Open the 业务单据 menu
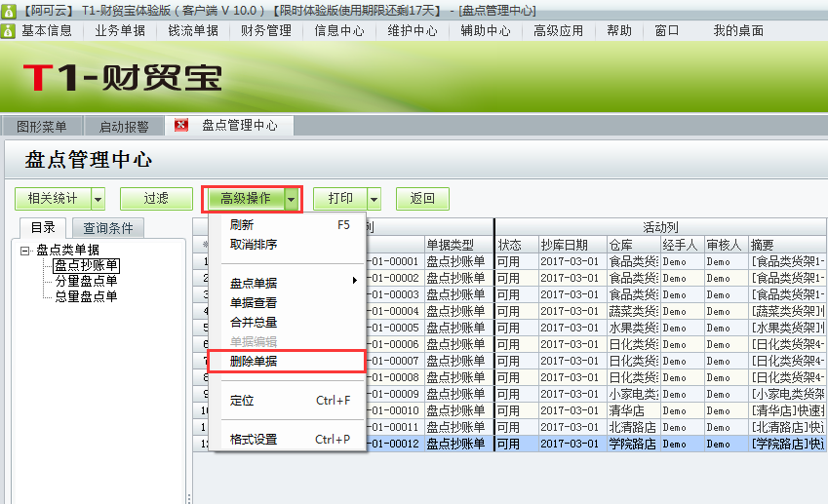Screen dimensions: 828x504 pos(120,30)
